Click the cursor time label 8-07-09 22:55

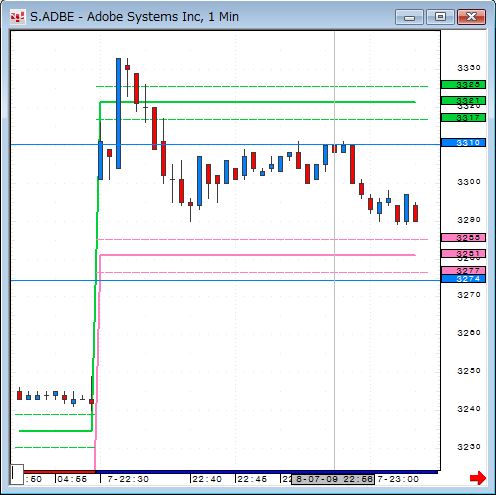[x=333, y=479]
